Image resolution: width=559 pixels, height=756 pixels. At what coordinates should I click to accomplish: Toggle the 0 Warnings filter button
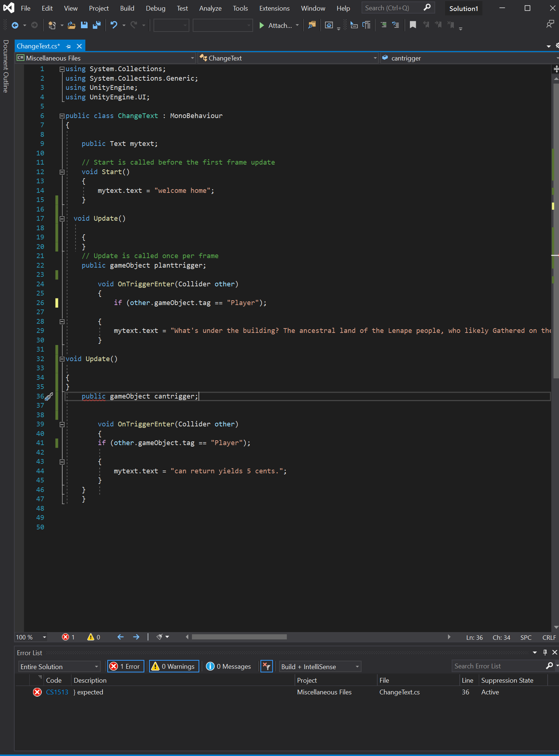tap(174, 666)
